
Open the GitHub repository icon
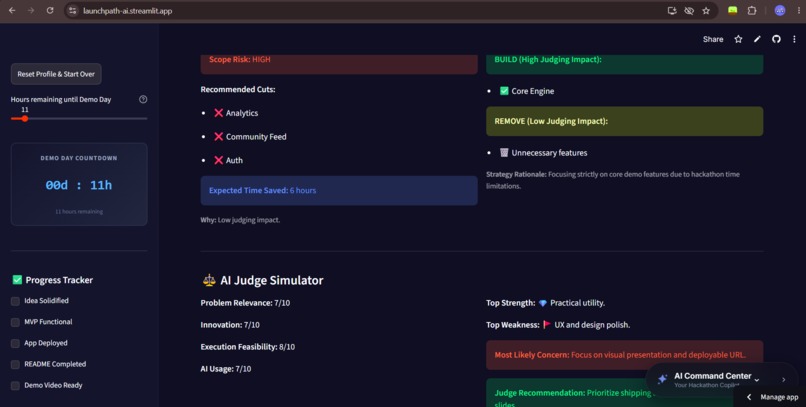(x=776, y=39)
